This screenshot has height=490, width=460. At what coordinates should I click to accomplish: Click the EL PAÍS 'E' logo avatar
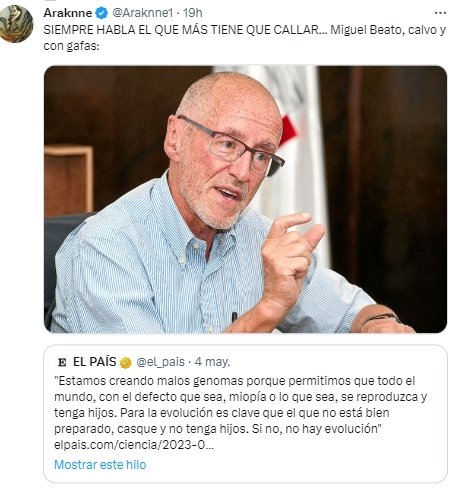coord(62,362)
